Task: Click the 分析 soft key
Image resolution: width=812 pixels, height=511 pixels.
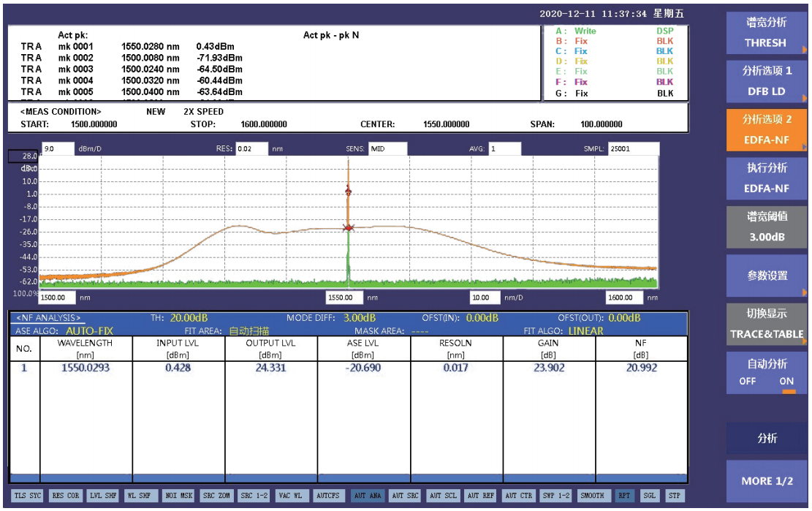Action: (x=767, y=439)
